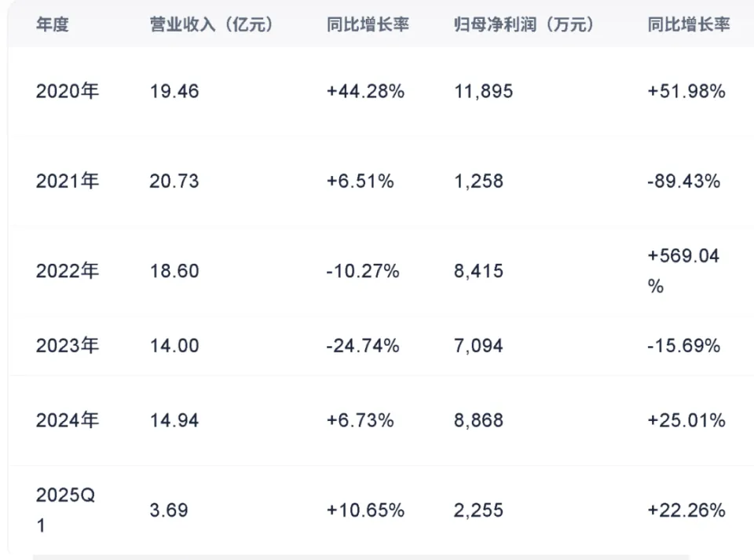Viewport: 754px width, 560px height.
Task: Select the -24.74% revenue growth cell
Action: 363,346
